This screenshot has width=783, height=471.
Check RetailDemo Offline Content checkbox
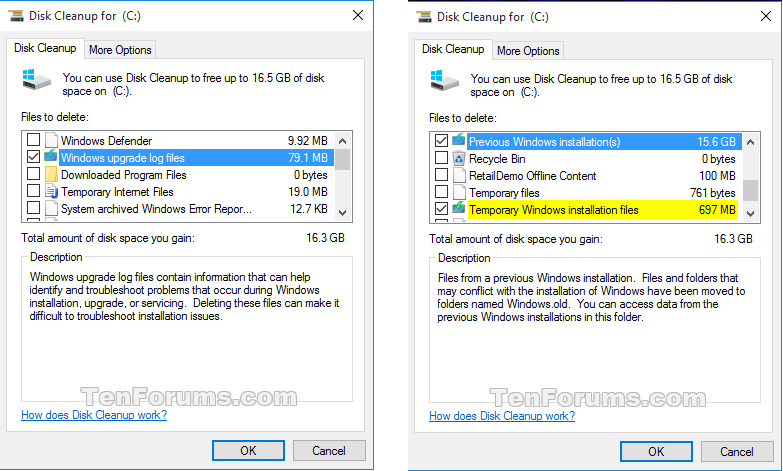click(x=441, y=174)
